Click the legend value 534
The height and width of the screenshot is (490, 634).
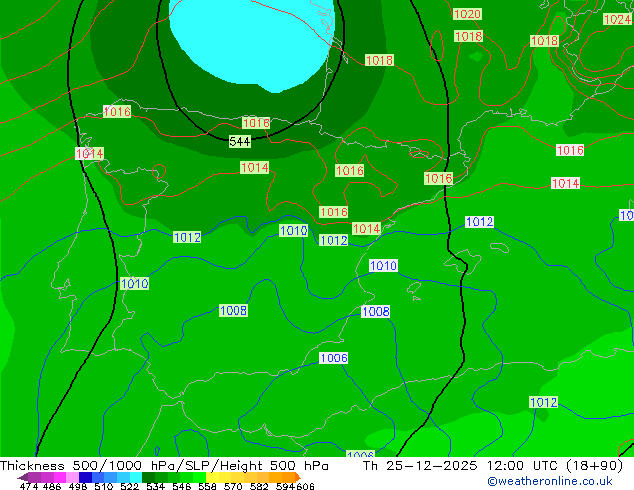tap(155, 486)
